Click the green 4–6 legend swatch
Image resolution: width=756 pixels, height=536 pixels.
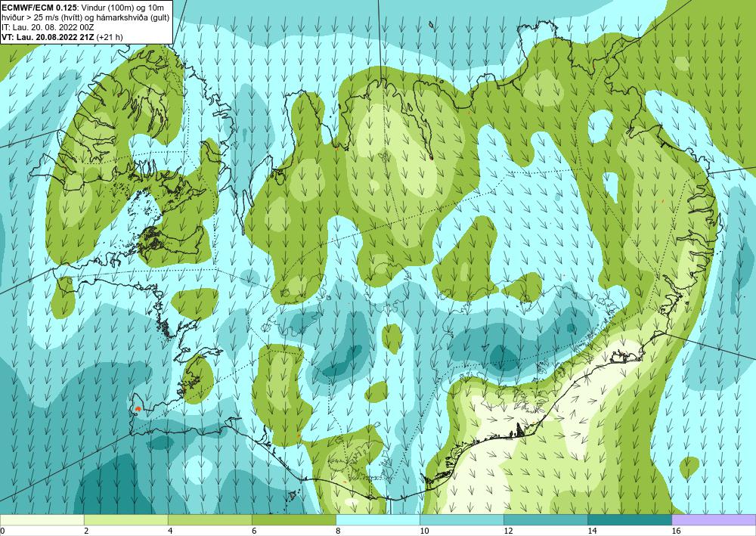209,519
